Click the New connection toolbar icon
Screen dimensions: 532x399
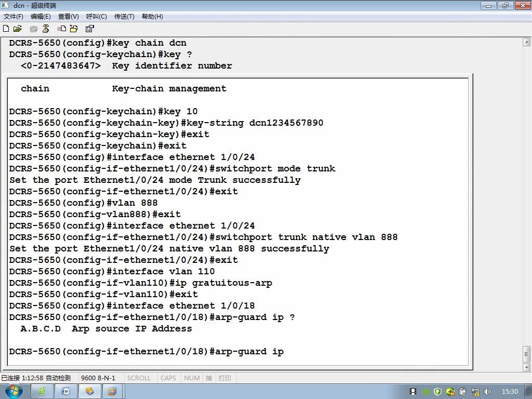[x=6, y=29]
